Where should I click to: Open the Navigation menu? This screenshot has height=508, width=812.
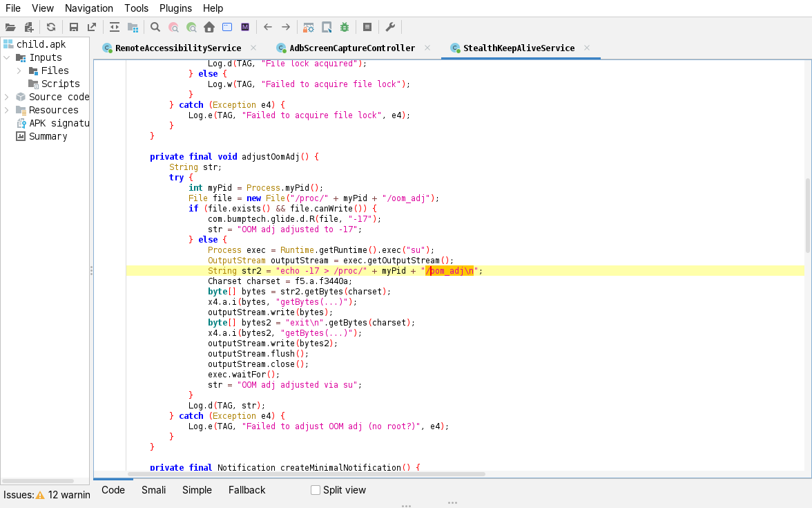point(88,8)
